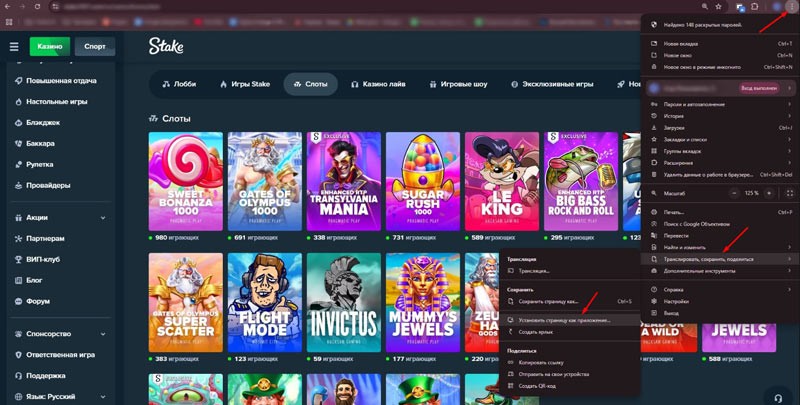800x405 pixels.
Task: Click the fullscreen icon next to zoom
Action: [x=790, y=192]
